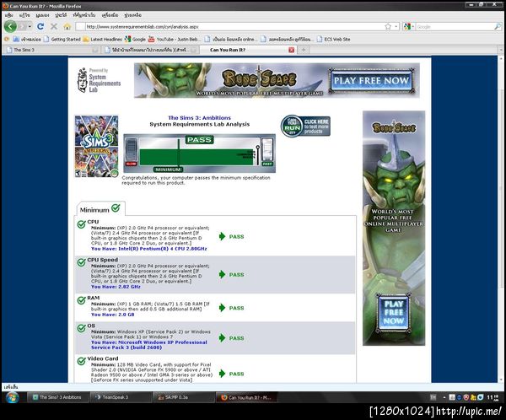The image size is (506, 420).
Task: Click the Can You Run It test more products button
Action: (x=305, y=127)
